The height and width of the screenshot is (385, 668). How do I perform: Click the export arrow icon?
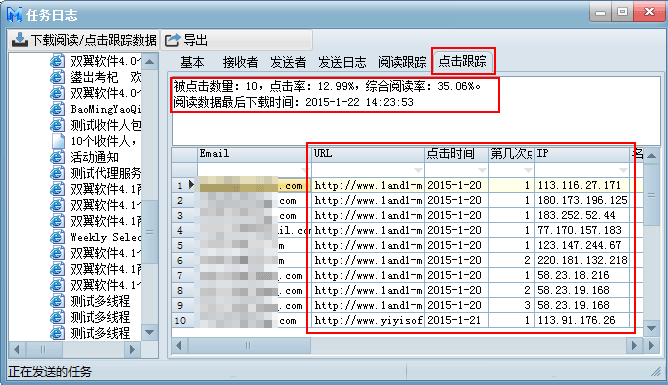coord(173,40)
